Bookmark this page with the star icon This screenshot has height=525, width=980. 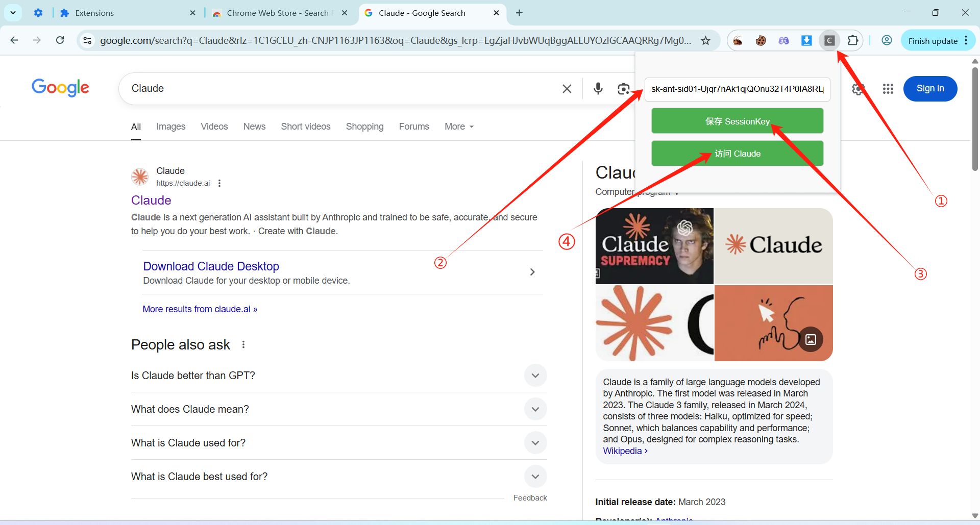(705, 41)
